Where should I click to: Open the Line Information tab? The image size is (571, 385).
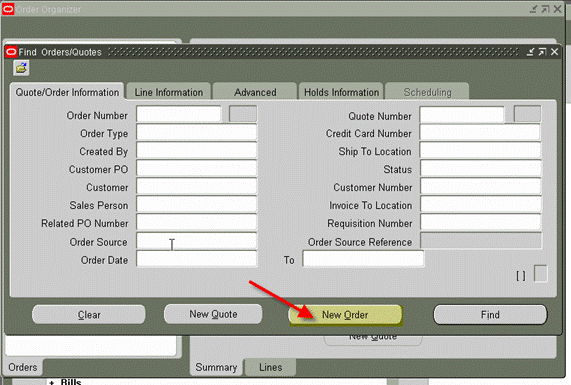(169, 92)
